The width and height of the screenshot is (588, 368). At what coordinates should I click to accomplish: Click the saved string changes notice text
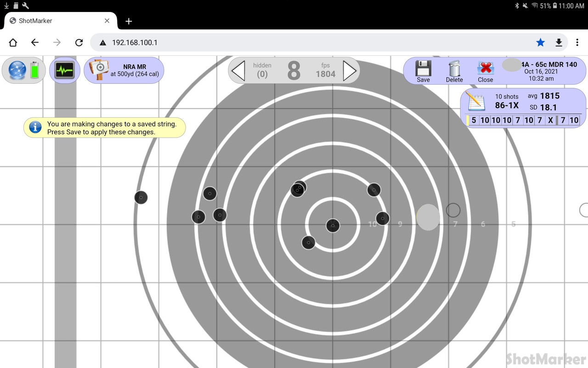click(112, 128)
